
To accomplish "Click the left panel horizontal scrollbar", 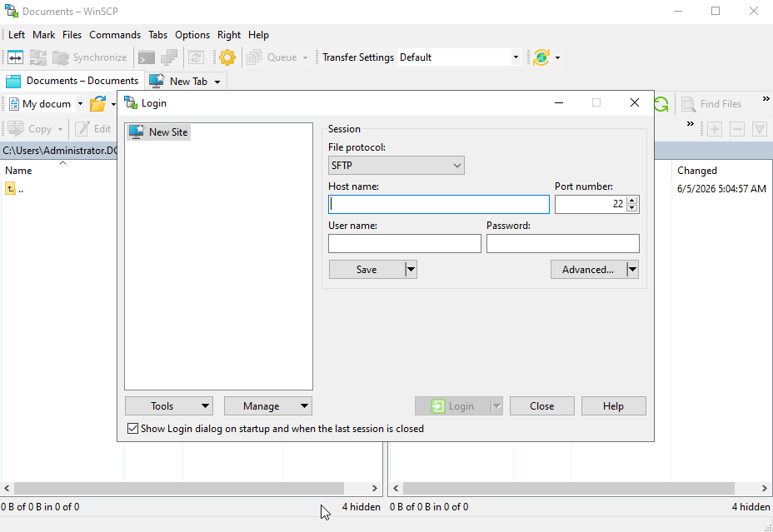I will (179, 488).
